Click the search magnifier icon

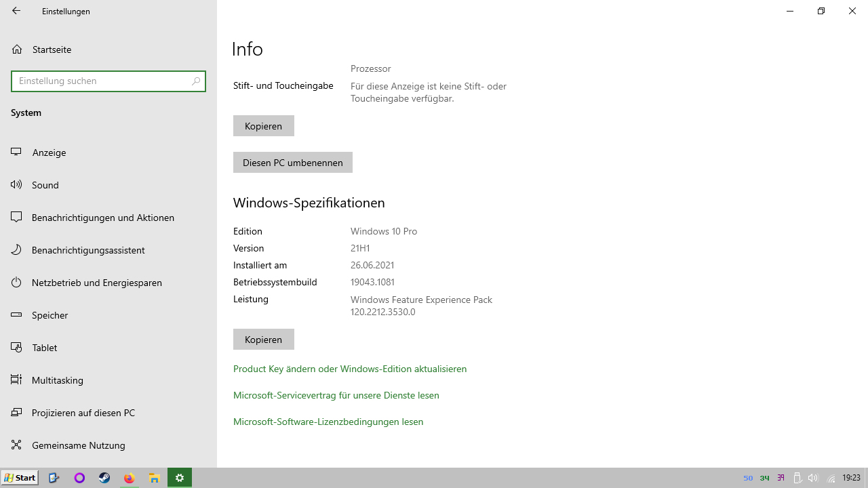tap(196, 81)
